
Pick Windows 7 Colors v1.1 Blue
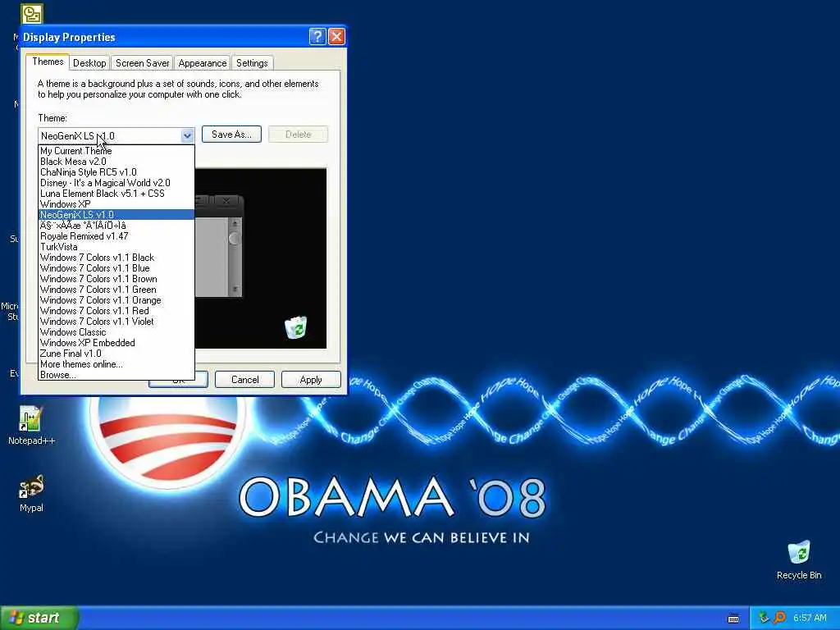coord(116,268)
